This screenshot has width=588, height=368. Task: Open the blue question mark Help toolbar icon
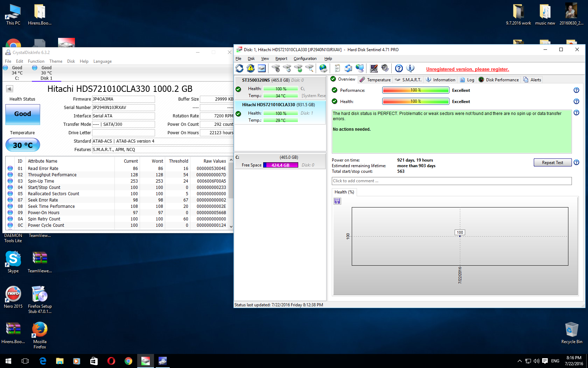point(399,68)
